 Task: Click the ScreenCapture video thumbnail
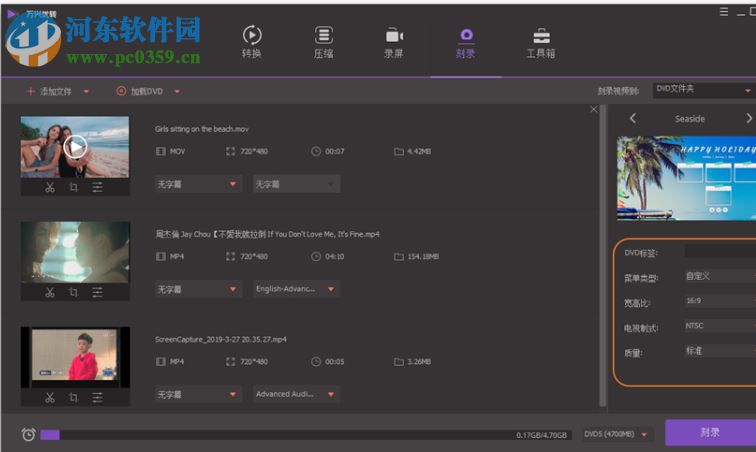(75, 357)
